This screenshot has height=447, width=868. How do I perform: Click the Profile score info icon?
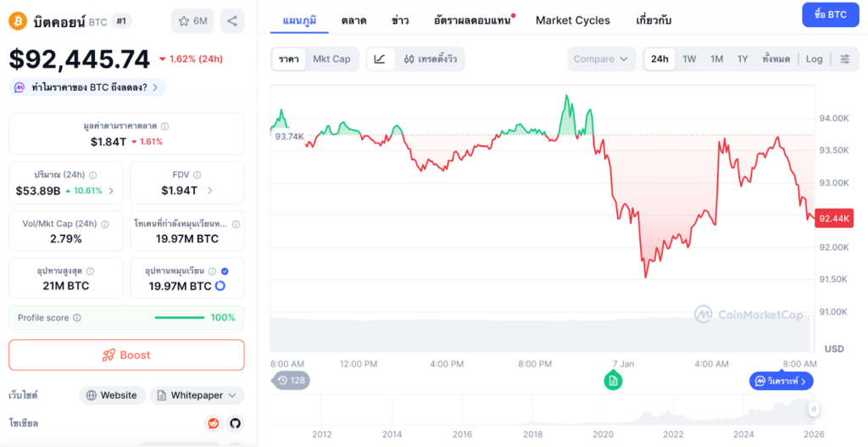point(77,318)
